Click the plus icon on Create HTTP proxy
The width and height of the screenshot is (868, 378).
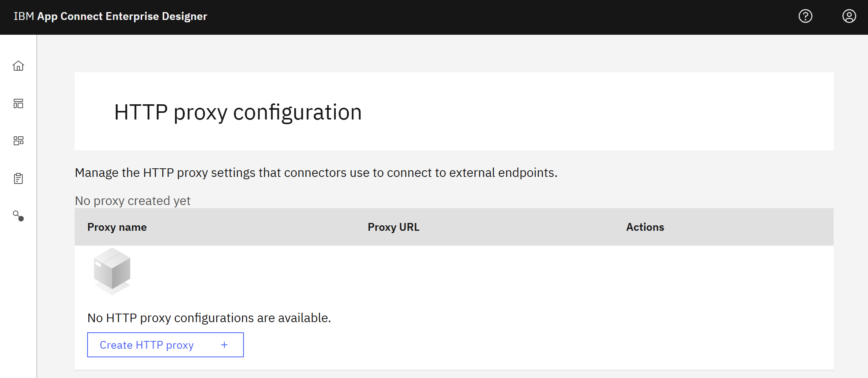[x=224, y=345]
